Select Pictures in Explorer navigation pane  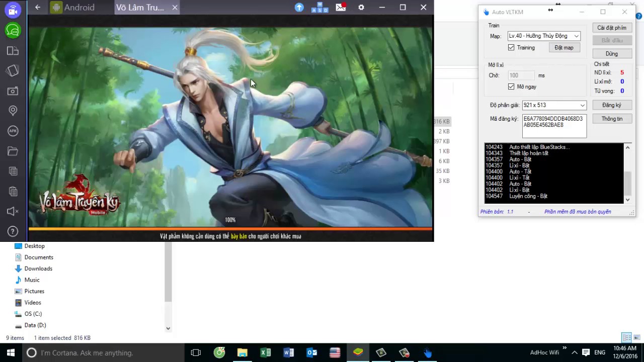(34, 291)
